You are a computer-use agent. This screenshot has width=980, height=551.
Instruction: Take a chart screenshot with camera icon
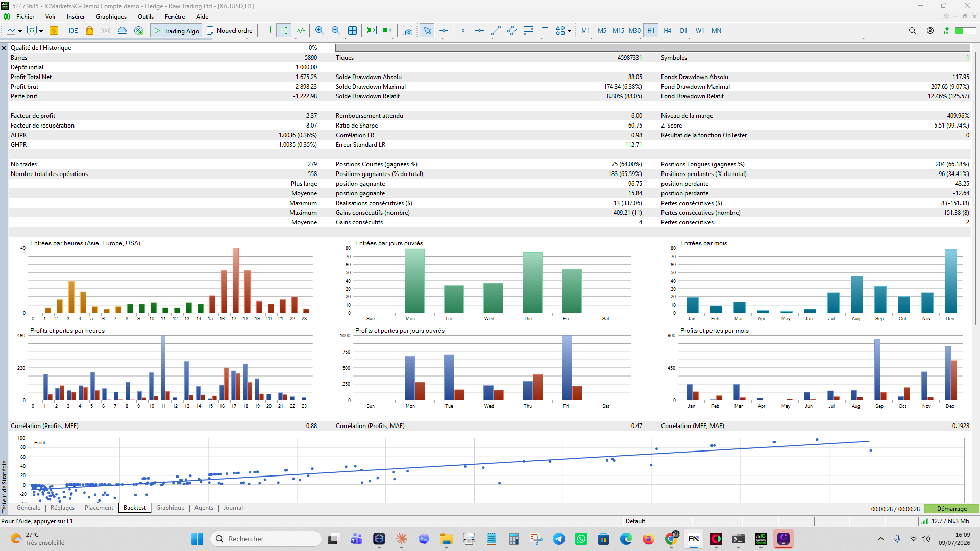(x=408, y=31)
